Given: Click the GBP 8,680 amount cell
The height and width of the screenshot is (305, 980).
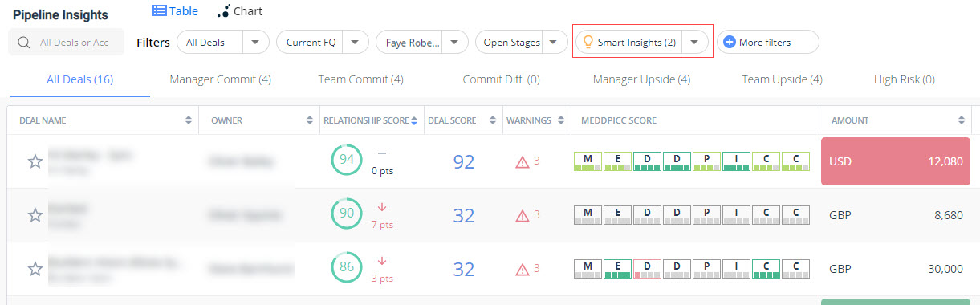Looking at the screenshot, I should coord(896,215).
